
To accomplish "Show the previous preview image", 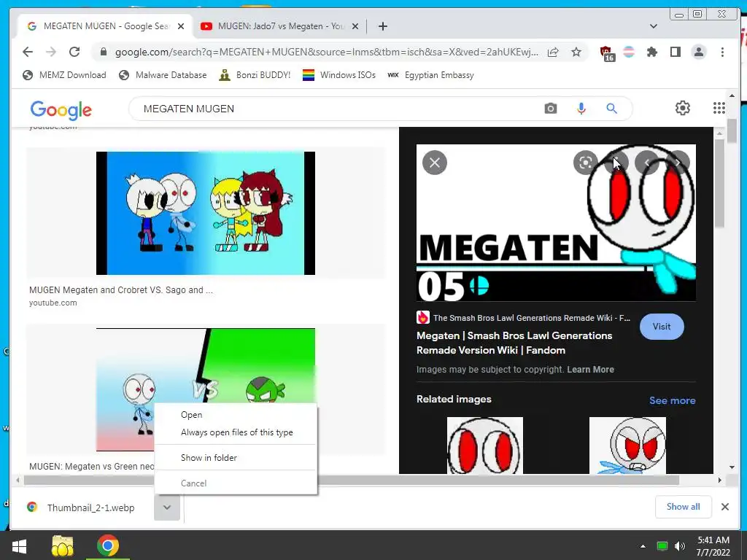I will (647, 163).
